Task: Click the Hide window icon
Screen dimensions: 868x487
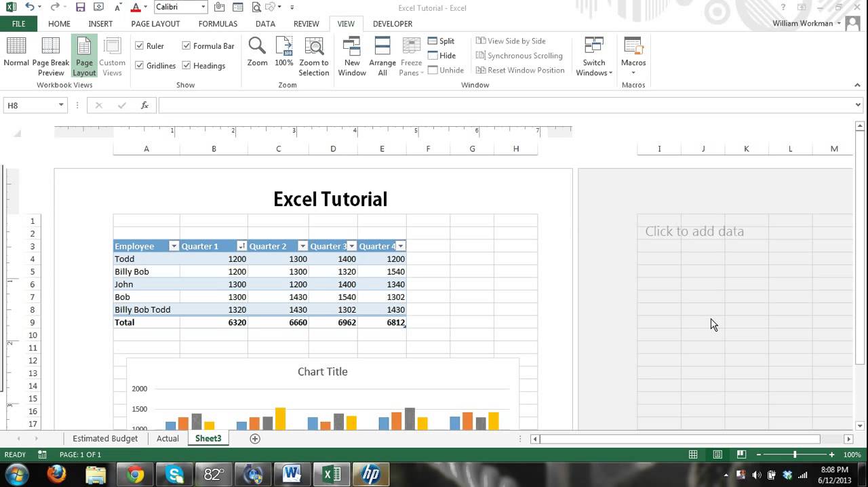Action: (433, 56)
